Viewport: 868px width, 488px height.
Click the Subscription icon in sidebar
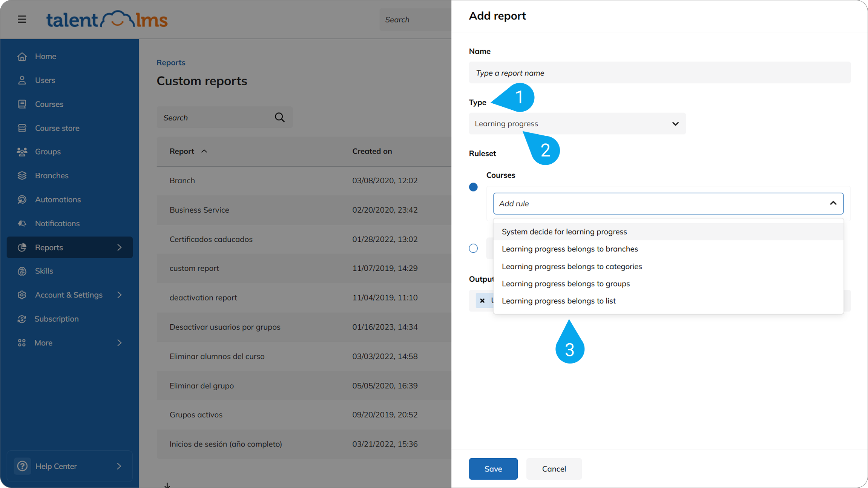22,319
